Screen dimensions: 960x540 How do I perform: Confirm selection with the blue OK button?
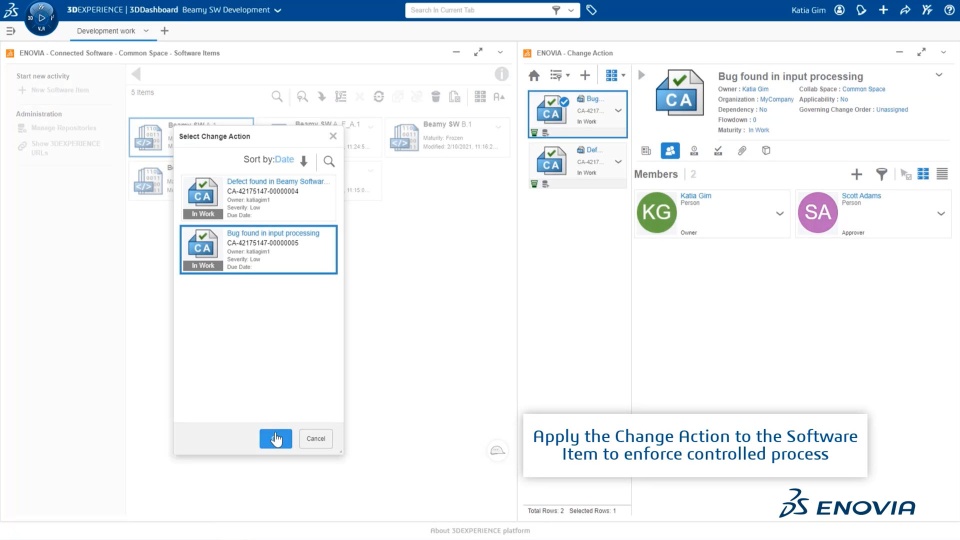(276, 438)
